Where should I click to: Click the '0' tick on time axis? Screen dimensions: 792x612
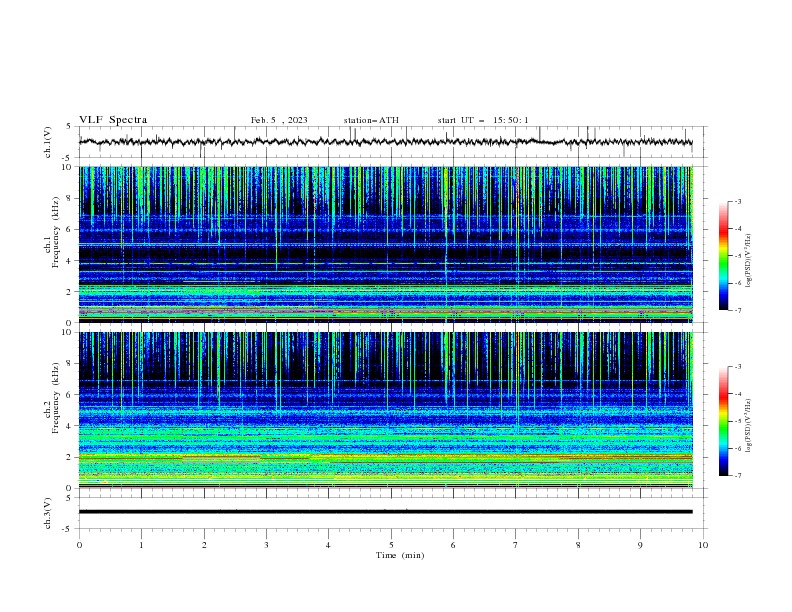pyautogui.click(x=79, y=545)
